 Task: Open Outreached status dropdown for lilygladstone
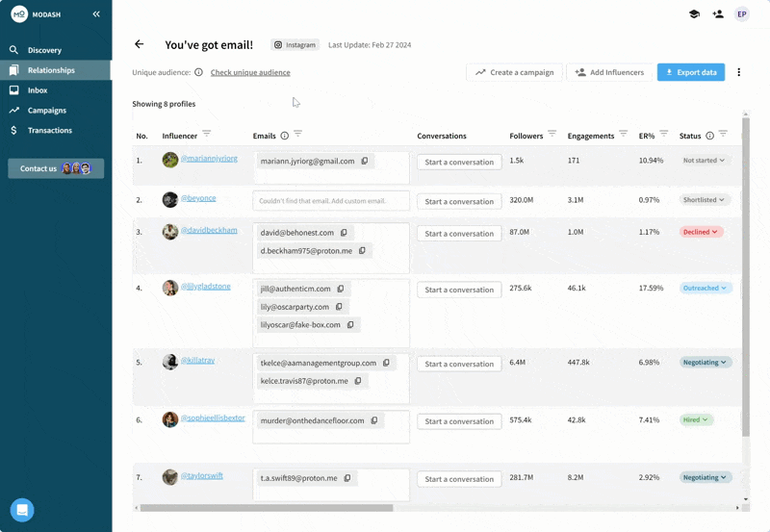pos(706,288)
